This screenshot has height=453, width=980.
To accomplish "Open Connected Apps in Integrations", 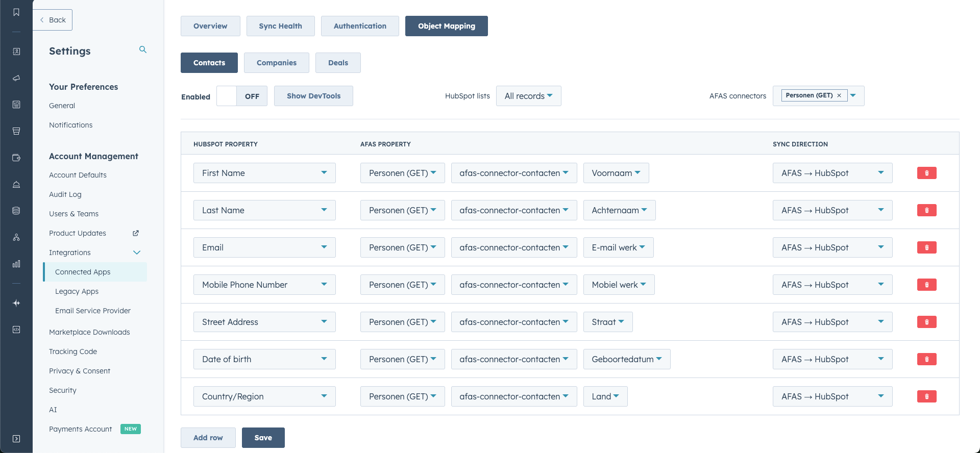I will 95,272.
